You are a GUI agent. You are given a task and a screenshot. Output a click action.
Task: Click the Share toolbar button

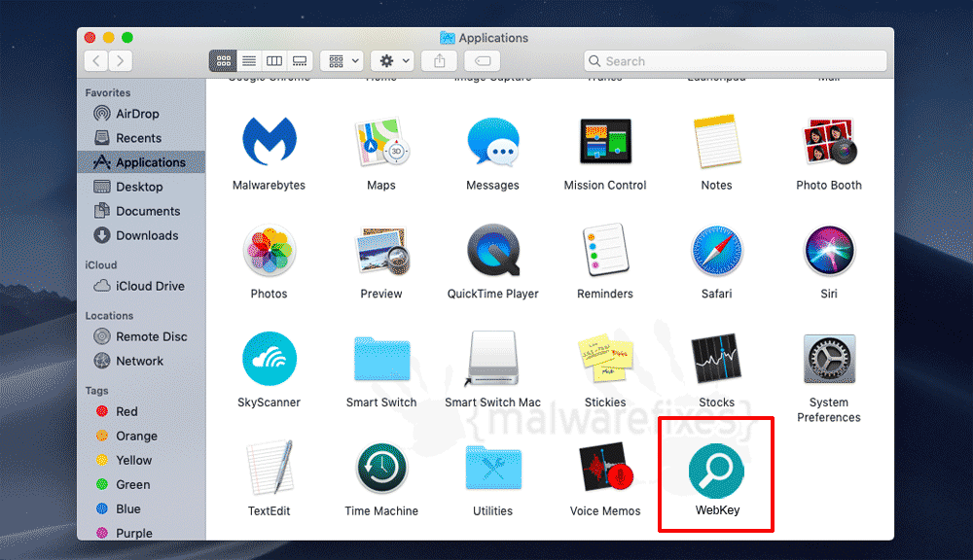tap(440, 61)
